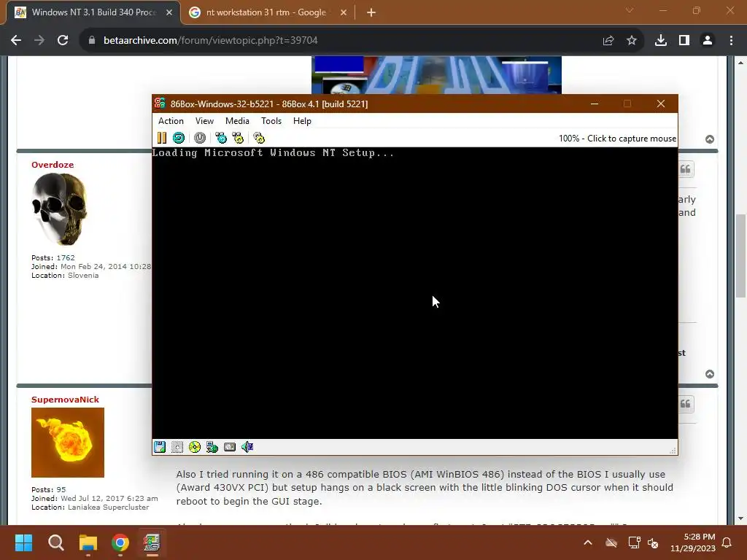Click the black emulator screen to capture mouse

click(415, 293)
